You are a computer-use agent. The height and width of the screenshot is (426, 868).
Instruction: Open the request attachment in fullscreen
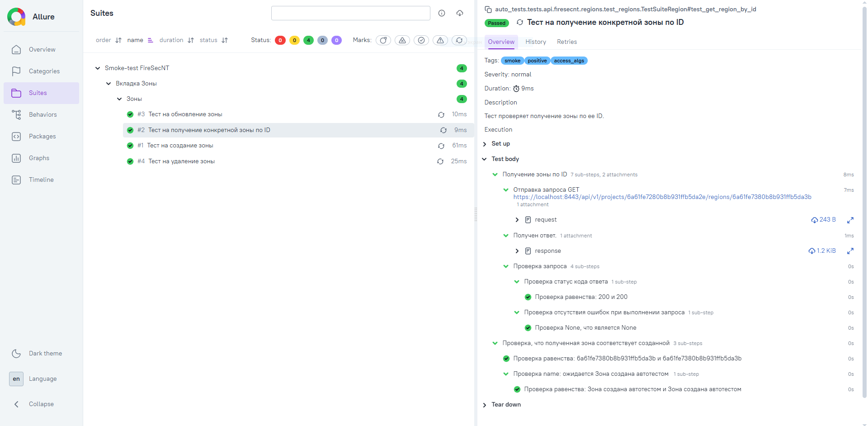tap(850, 220)
